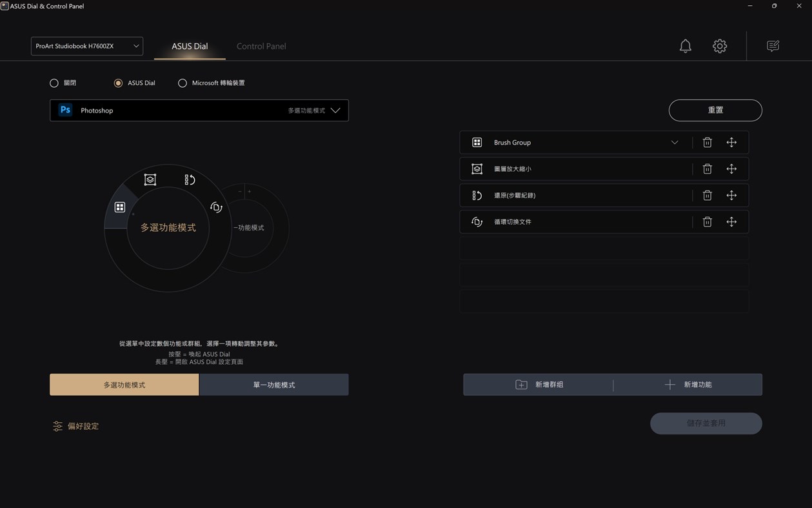Select the Brush Group grid icon on the dial wheel
The width and height of the screenshot is (812, 508).
coord(120,207)
